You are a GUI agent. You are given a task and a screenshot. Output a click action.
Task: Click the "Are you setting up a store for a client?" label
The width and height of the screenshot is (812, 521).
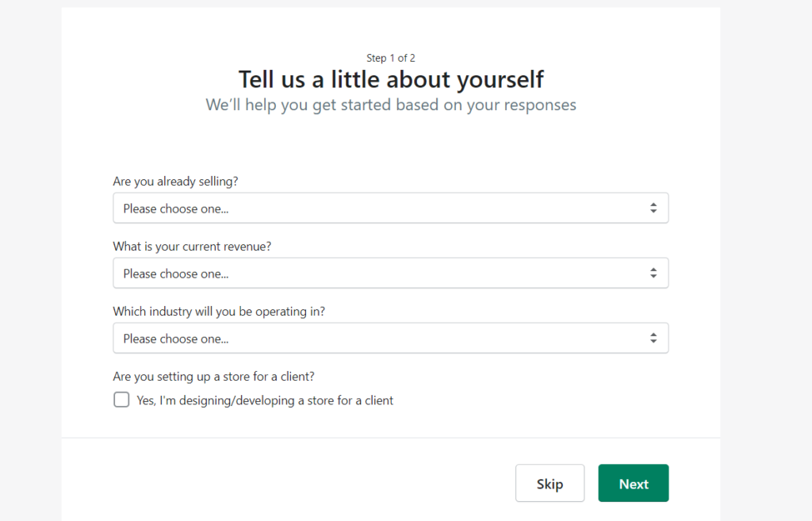(x=214, y=377)
